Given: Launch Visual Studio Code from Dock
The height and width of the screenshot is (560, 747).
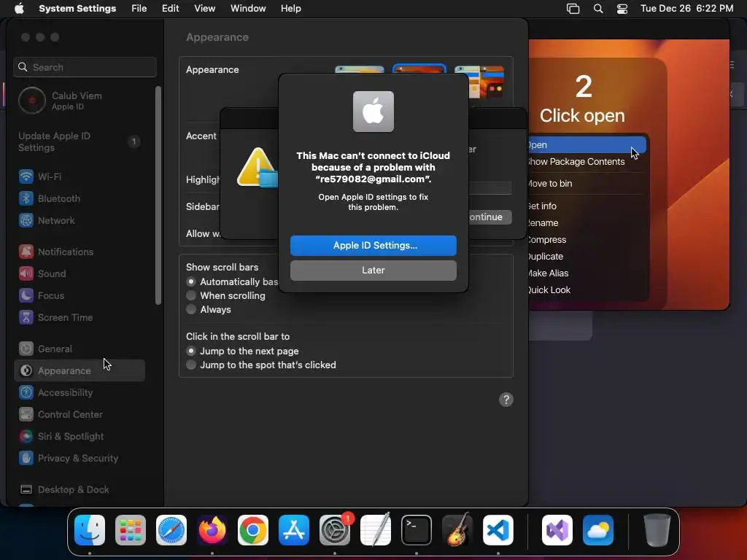Looking at the screenshot, I should tap(498, 530).
